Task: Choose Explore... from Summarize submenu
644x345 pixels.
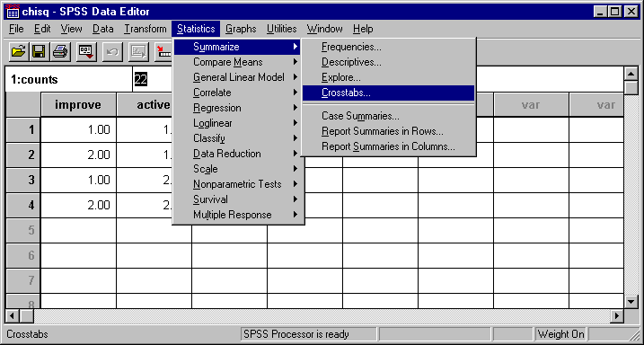Action: (389, 77)
